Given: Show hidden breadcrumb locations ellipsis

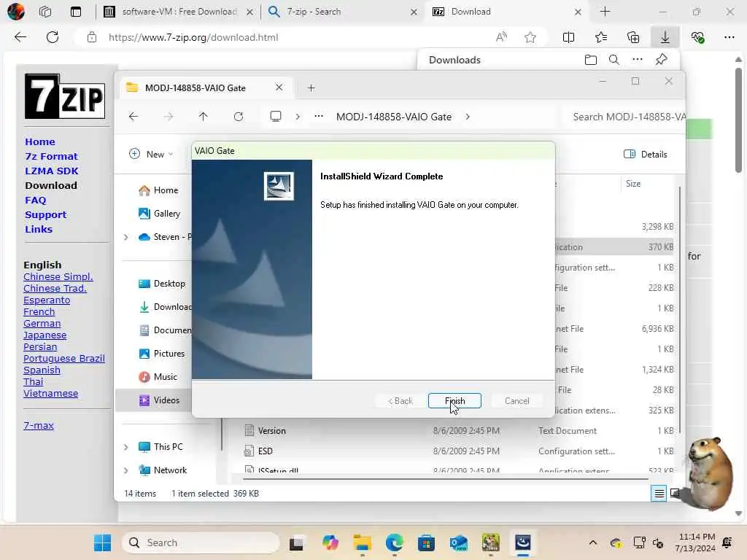Looking at the screenshot, I should point(319,117).
